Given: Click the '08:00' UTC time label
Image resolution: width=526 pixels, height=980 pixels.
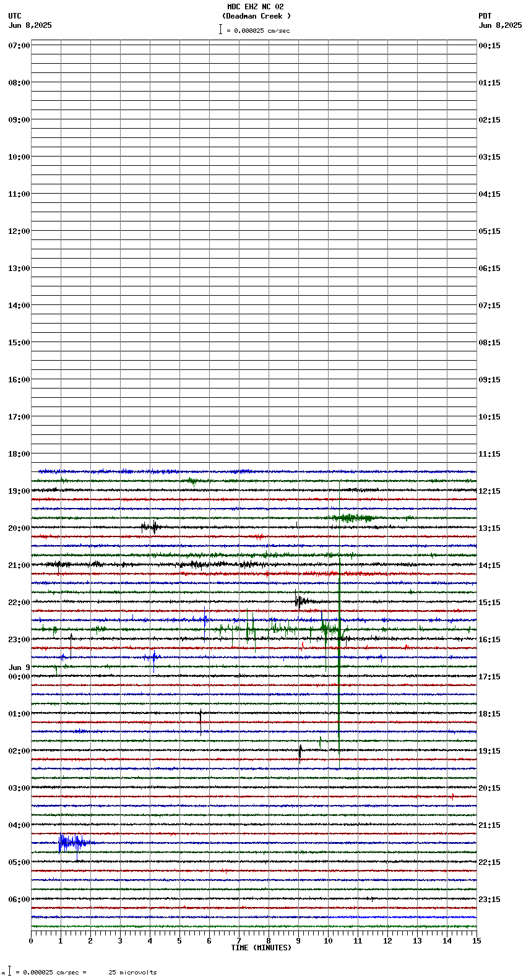Looking at the screenshot, I should [x=19, y=83].
